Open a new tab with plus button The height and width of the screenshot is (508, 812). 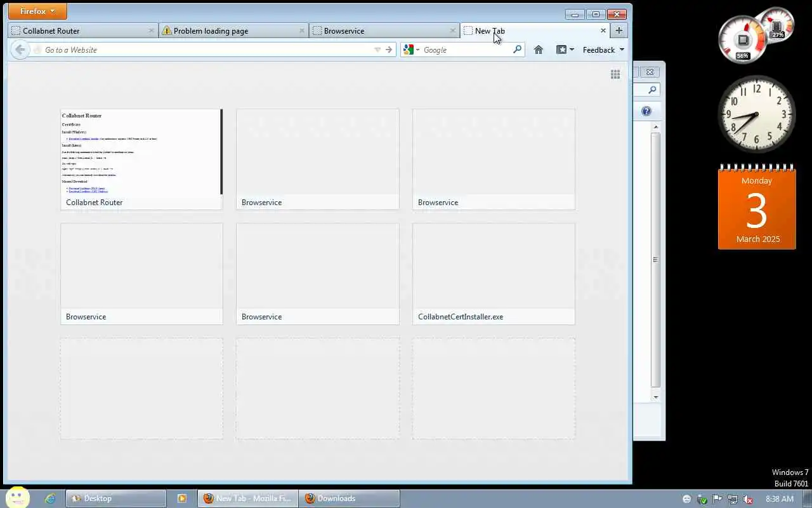pyautogui.click(x=619, y=30)
